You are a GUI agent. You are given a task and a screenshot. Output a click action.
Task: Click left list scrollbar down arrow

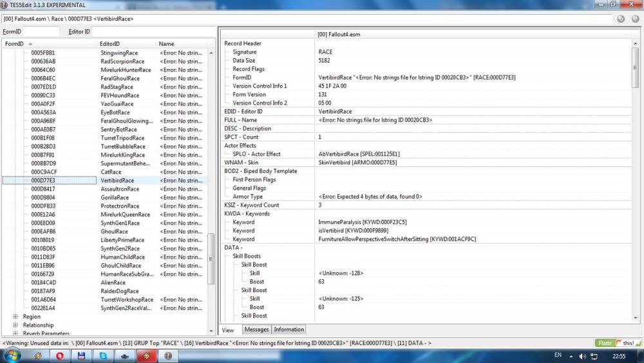211,331
